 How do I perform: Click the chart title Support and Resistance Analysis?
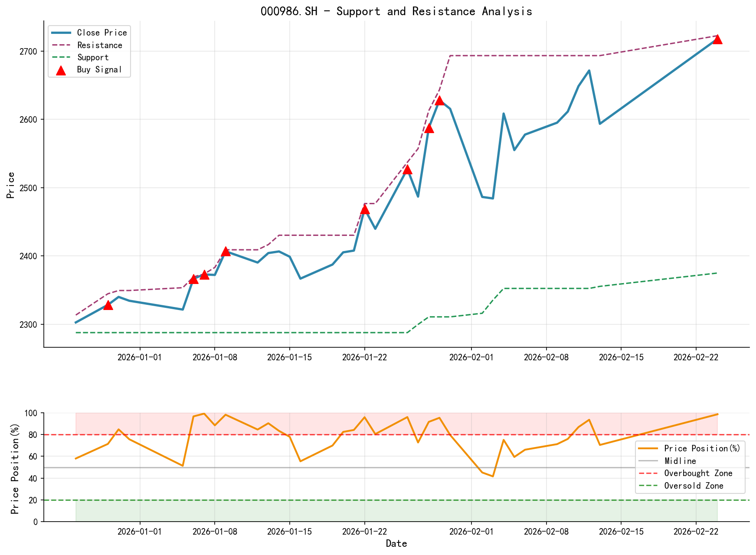tap(397, 11)
